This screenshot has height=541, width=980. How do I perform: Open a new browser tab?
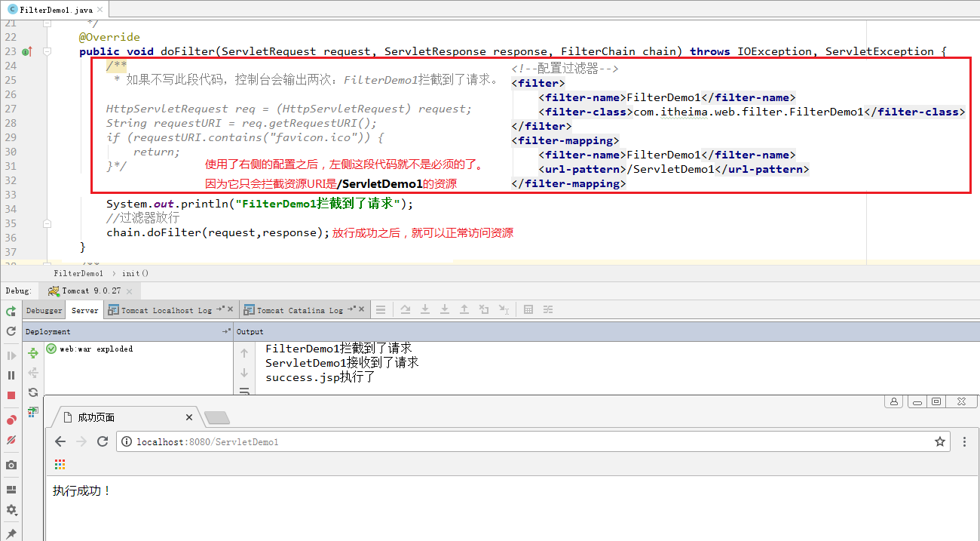[217, 417]
